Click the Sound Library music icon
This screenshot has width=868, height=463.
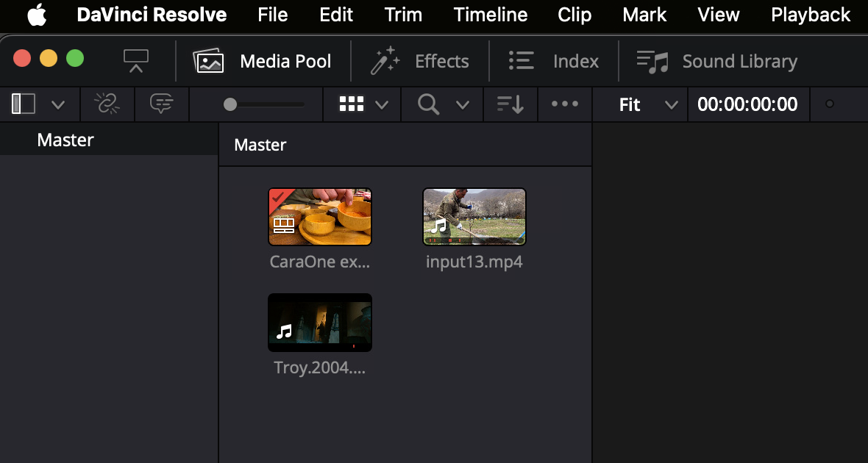tap(652, 62)
